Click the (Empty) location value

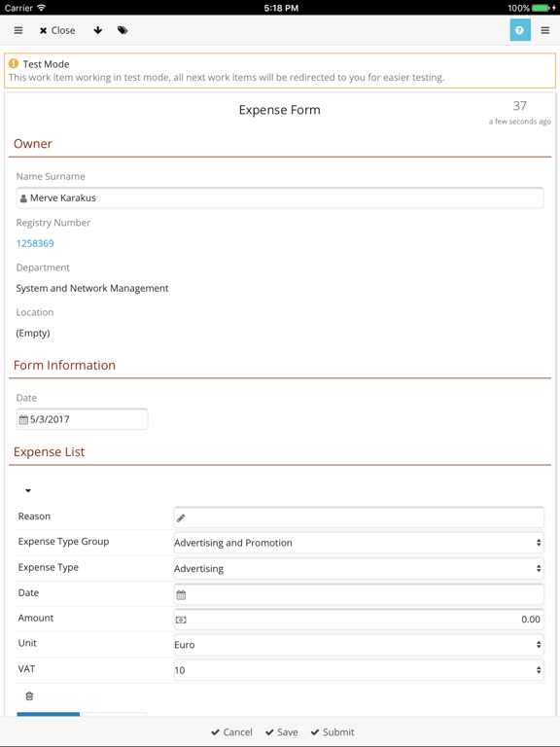pos(33,333)
